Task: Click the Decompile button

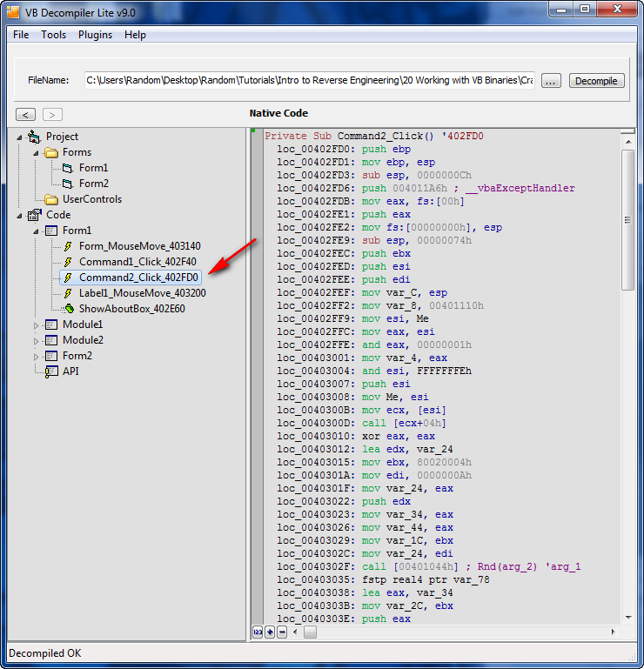Action: coord(596,81)
